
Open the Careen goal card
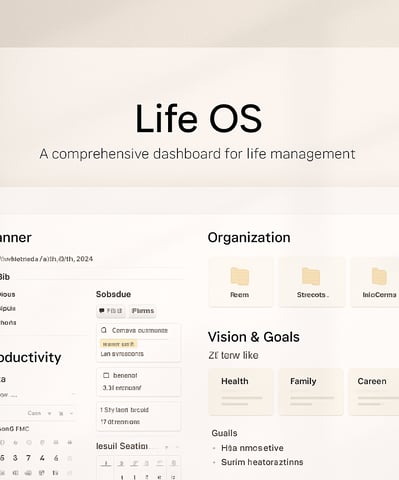[x=374, y=392]
